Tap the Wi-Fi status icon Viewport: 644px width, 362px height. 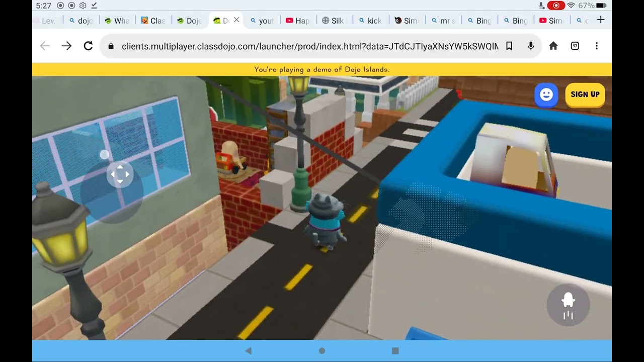(x=571, y=6)
